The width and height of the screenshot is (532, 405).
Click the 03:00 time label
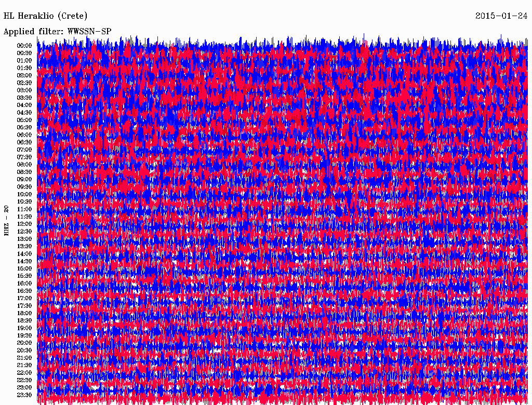(x=24, y=90)
